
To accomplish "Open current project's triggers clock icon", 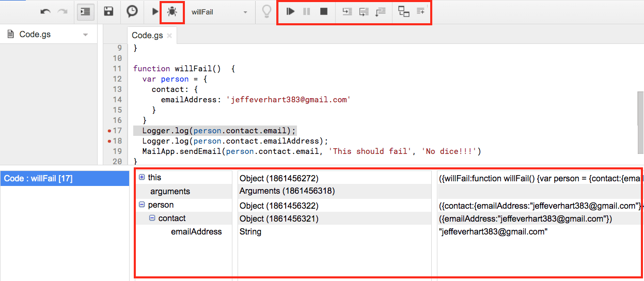I will click(132, 11).
